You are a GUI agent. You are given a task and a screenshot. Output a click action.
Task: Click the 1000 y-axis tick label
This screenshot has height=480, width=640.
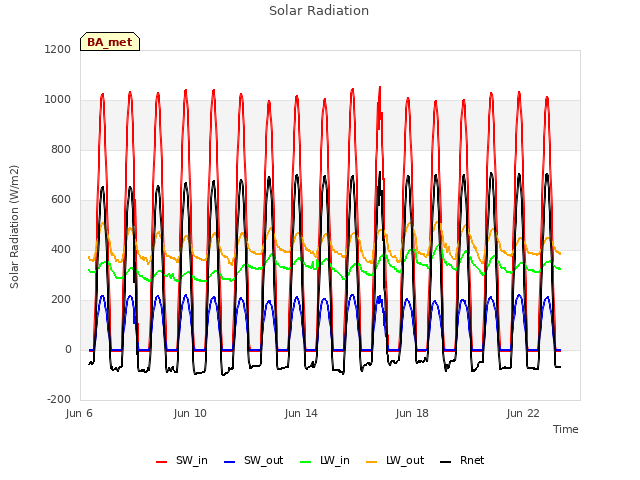(x=58, y=100)
